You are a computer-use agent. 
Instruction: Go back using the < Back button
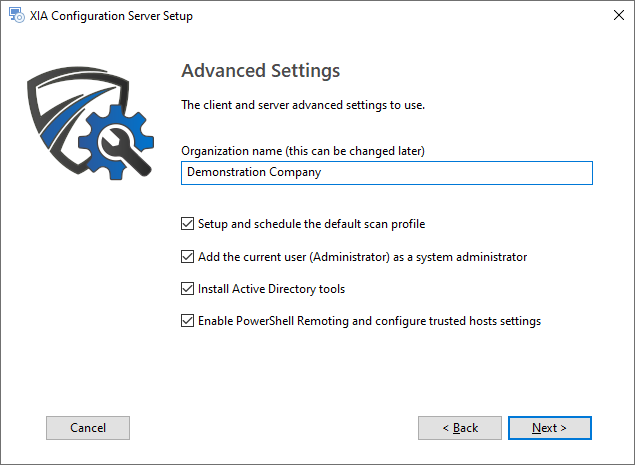(x=460, y=428)
